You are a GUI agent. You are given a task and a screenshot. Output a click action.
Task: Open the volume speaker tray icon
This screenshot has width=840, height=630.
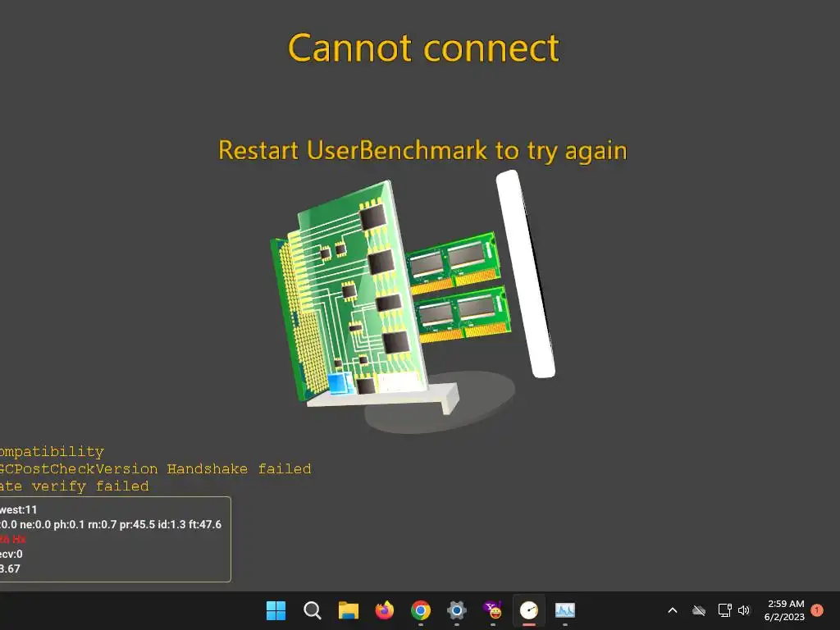click(744, 610)
